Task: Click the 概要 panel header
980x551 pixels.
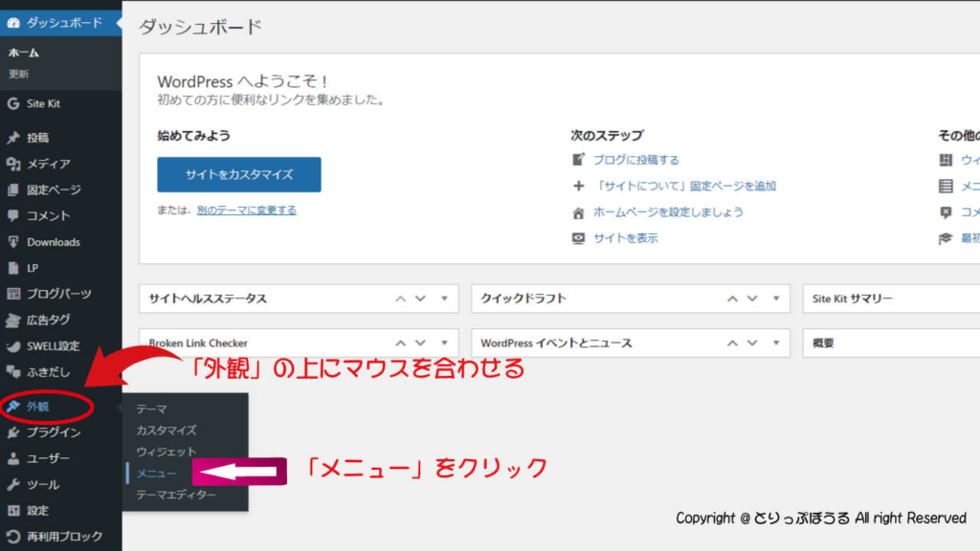Action: pos(891,343)
